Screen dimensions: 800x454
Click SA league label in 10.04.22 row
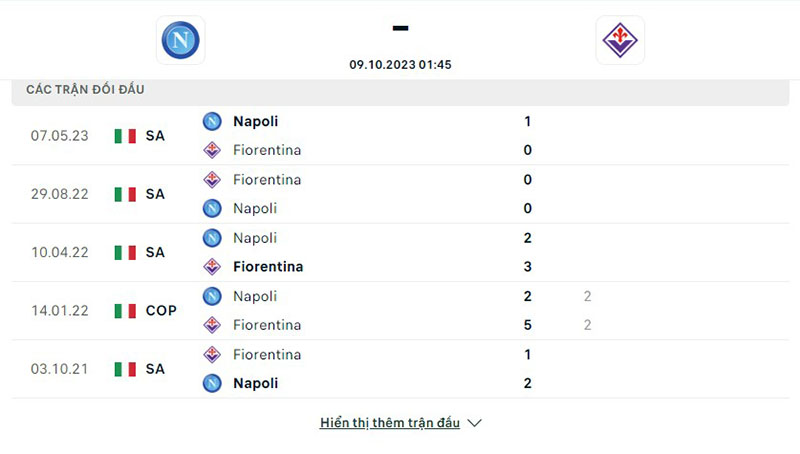(155, 253)
